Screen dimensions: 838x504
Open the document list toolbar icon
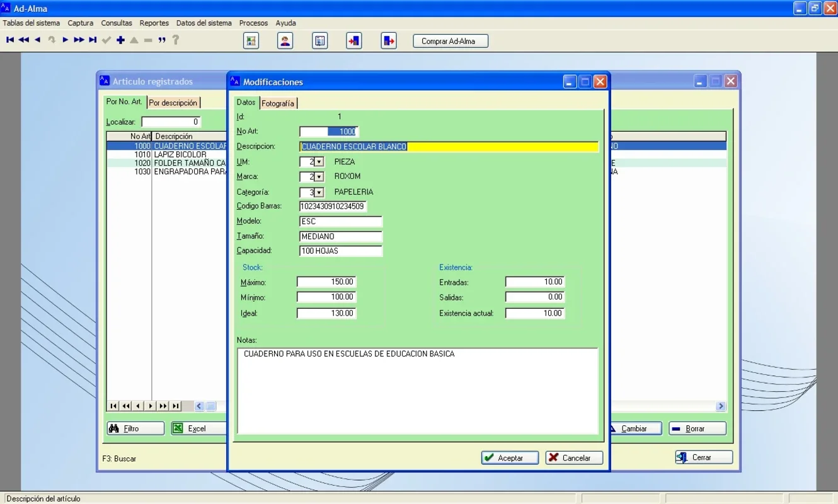point(320,41)
